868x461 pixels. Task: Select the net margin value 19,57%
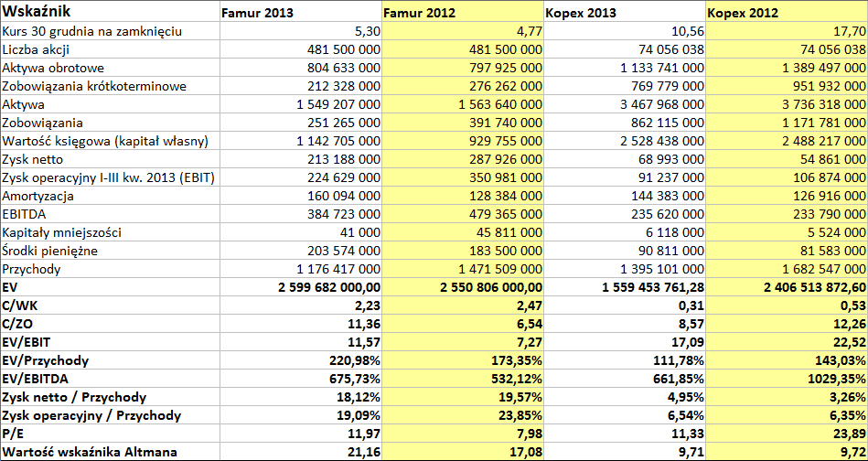463,397
